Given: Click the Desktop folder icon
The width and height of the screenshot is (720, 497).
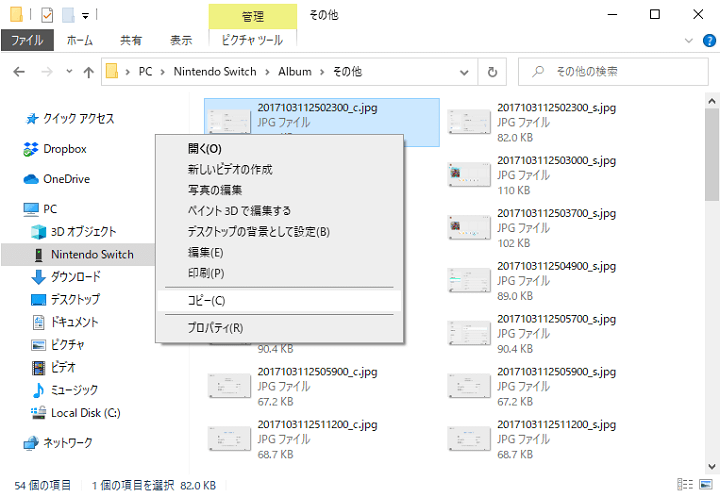Looking at the screenshot, I should coord(39,299).
